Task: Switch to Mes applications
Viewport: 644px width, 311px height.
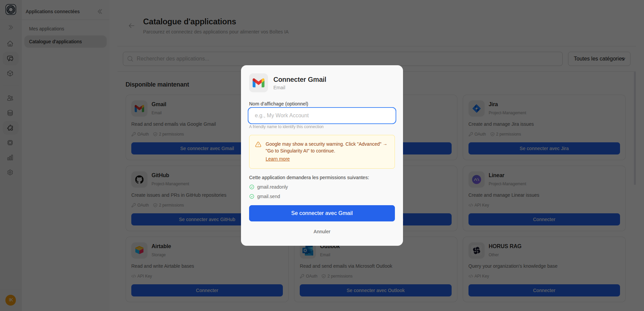Action: coord(47,28)
